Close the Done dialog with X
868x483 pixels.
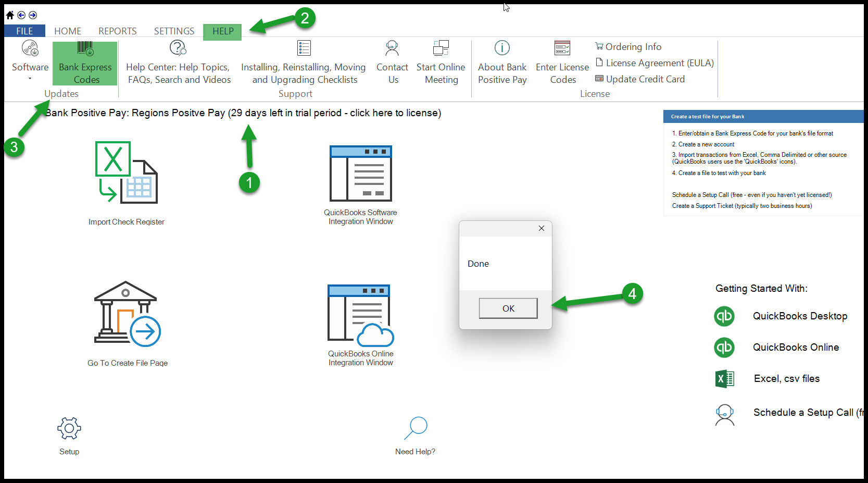[542, 228]
